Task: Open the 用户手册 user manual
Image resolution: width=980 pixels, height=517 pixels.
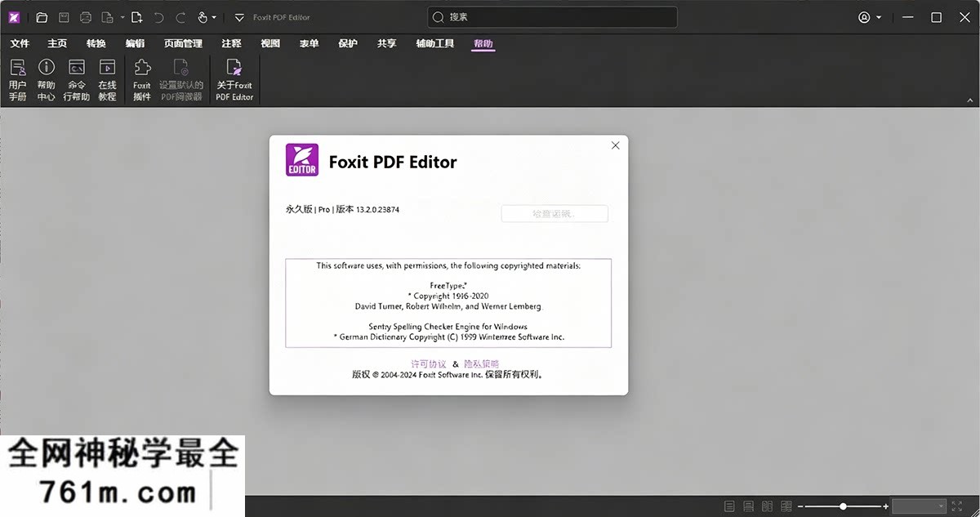Action: tap(17, 80)
